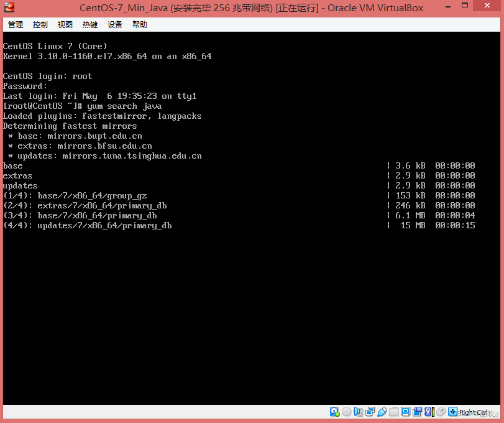This screenshot has width=504, height=423.
Task: Click the USB devices status icon
Action: coord(382,412)
